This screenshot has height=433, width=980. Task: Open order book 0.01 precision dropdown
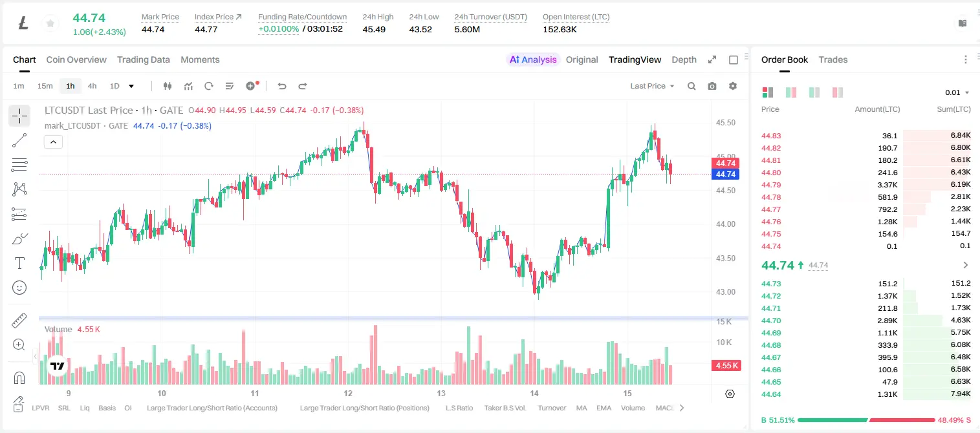coord(957,92)
